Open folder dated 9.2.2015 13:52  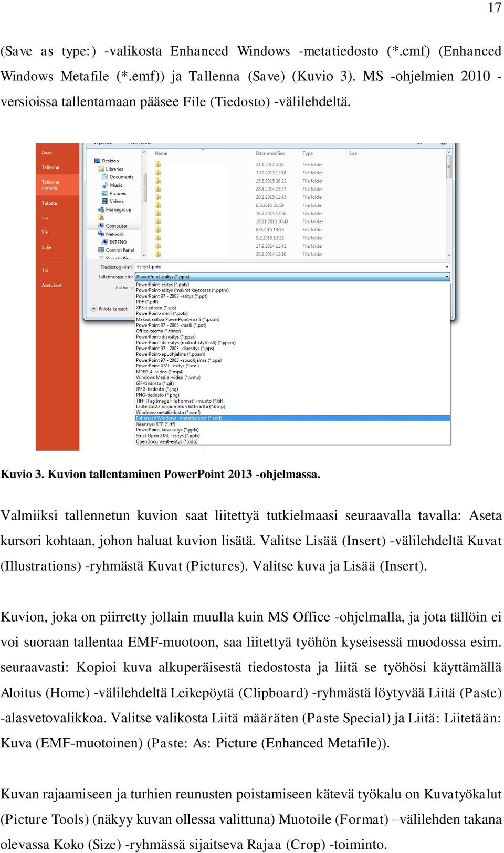[239, 238]
